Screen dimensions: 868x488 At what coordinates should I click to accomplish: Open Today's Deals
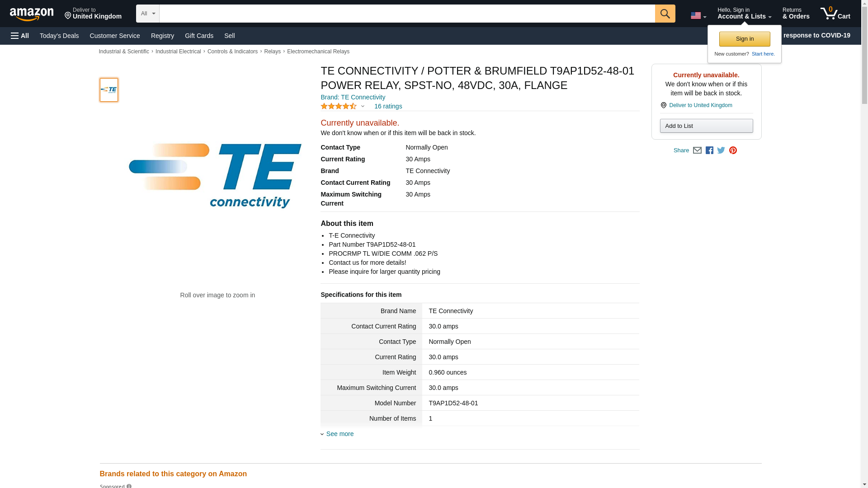[59, 36]
